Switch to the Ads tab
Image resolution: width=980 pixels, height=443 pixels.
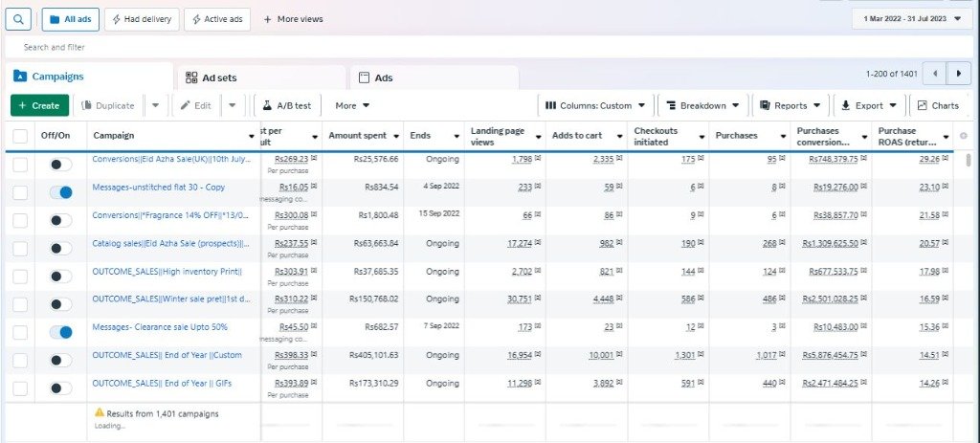(x=434, y=78)
